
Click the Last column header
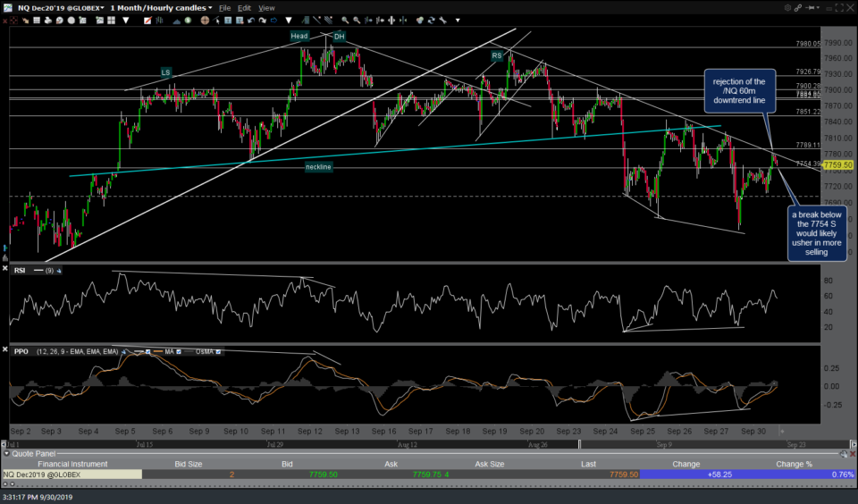588,464
